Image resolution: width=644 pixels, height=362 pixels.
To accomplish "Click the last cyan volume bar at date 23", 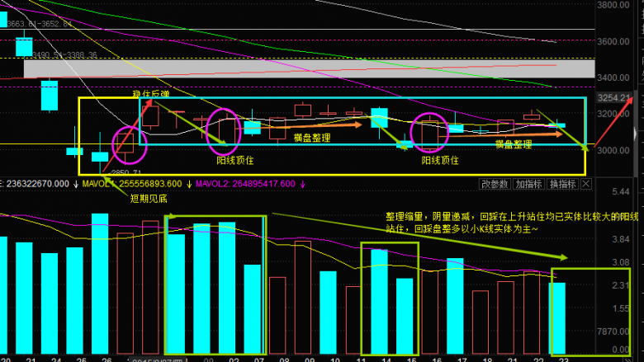I will point(558,318).
